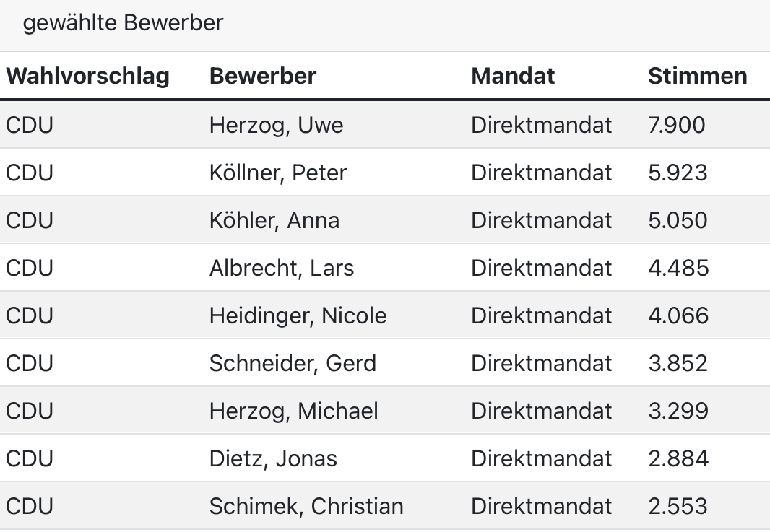770x532 pixels.
Task: Click the vote count 5.923
Action: pos(678,173)
